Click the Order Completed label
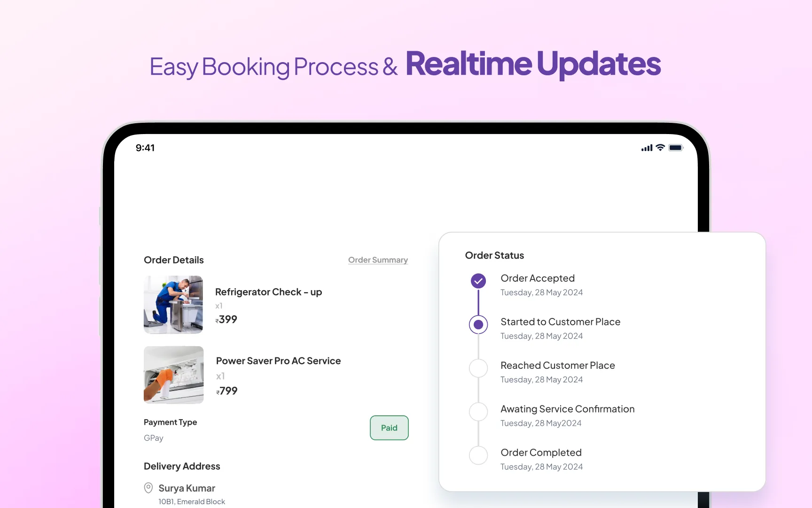This screenshot has height=508, width=812. click(541, 452)
